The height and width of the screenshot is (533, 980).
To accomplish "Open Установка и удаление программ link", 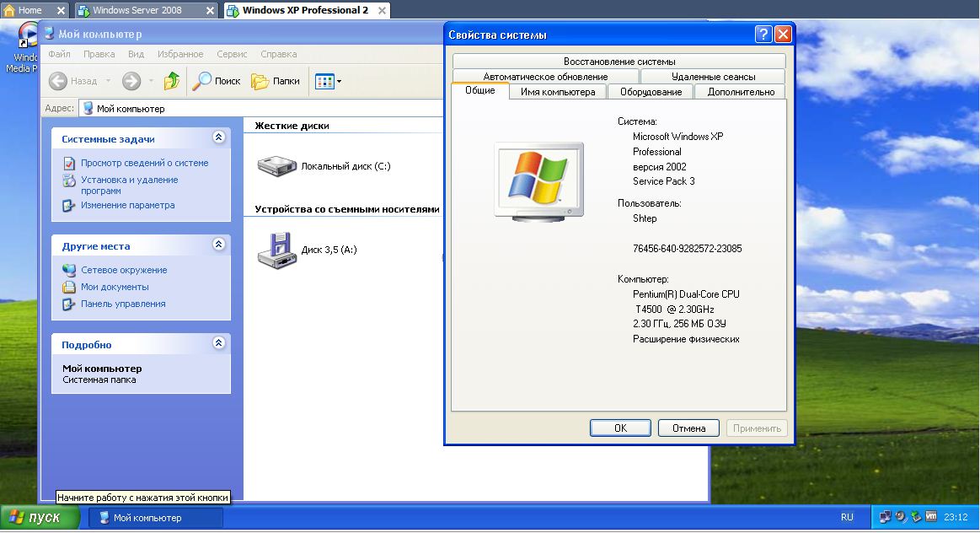I will coord(130,186).
